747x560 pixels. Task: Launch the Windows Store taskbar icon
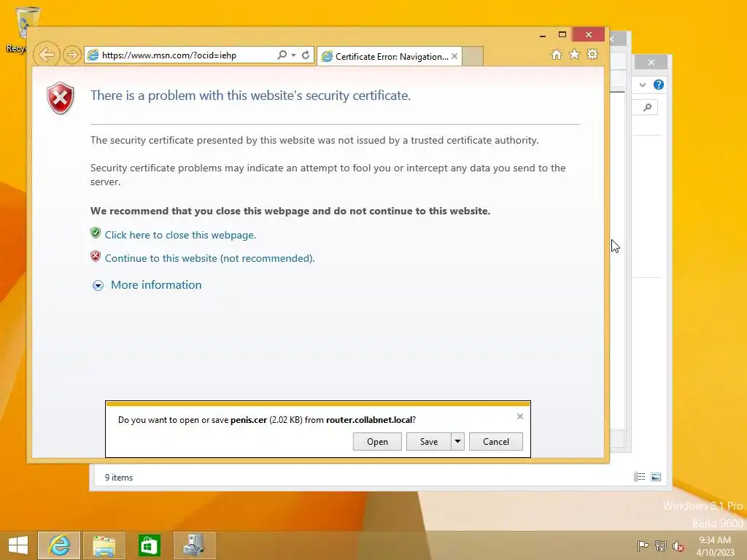(x=149, y=545)
